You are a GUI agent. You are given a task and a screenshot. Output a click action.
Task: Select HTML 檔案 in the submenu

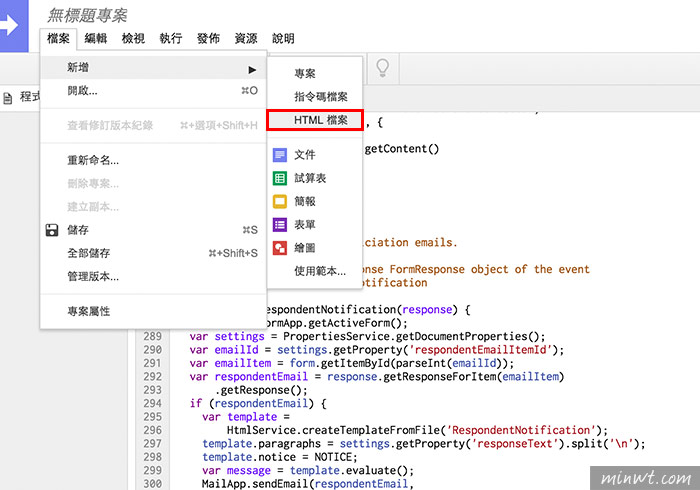point(315,120)
